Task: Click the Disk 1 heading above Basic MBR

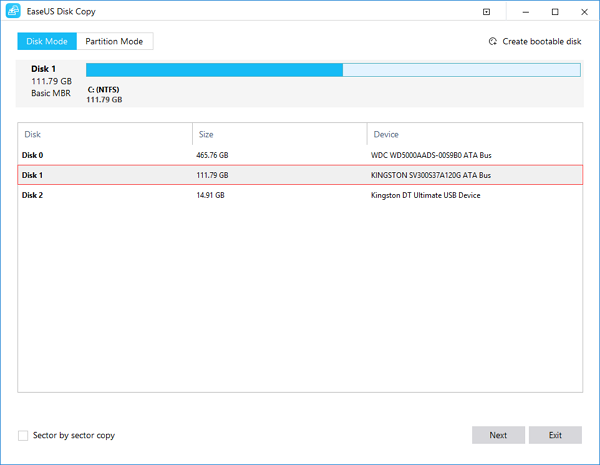Action: click(43, 69)
